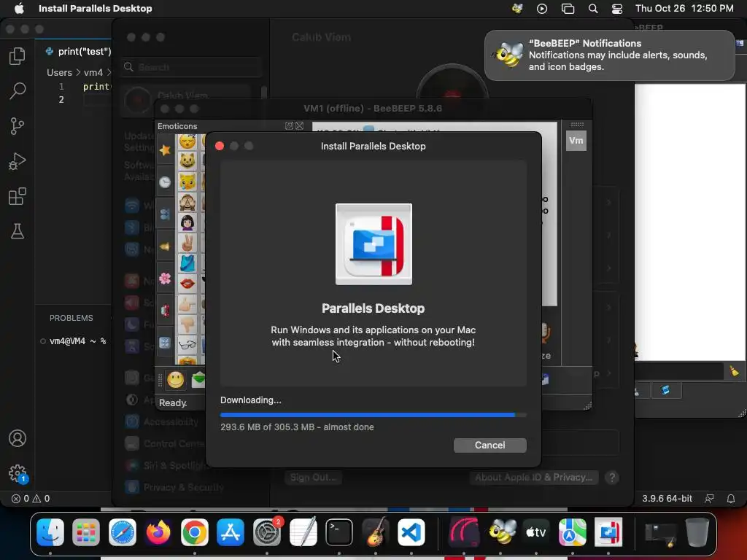Viewport: 747px width, 560px height.
Task: Click the smiley face emoticon toolbar button
Action: [x=175, y=379]
